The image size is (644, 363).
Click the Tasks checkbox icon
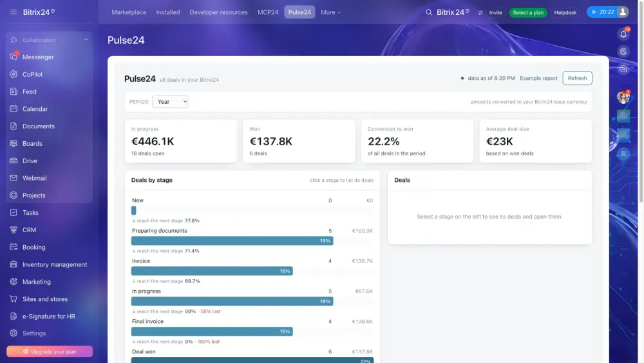(x=14, y=212)
